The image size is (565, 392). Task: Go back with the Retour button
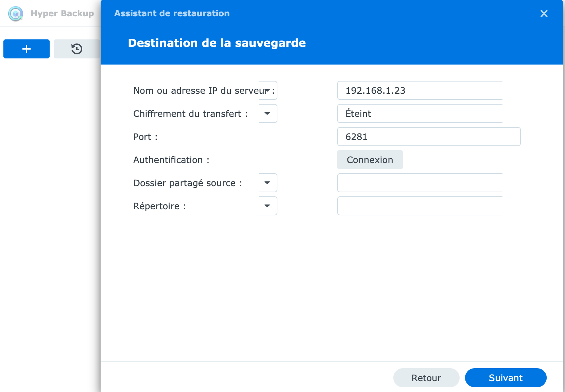426,378
